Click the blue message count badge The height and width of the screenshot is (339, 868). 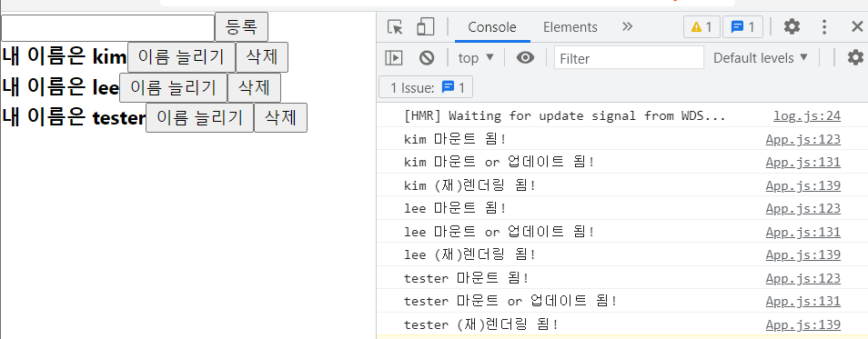tap(742, 26)
